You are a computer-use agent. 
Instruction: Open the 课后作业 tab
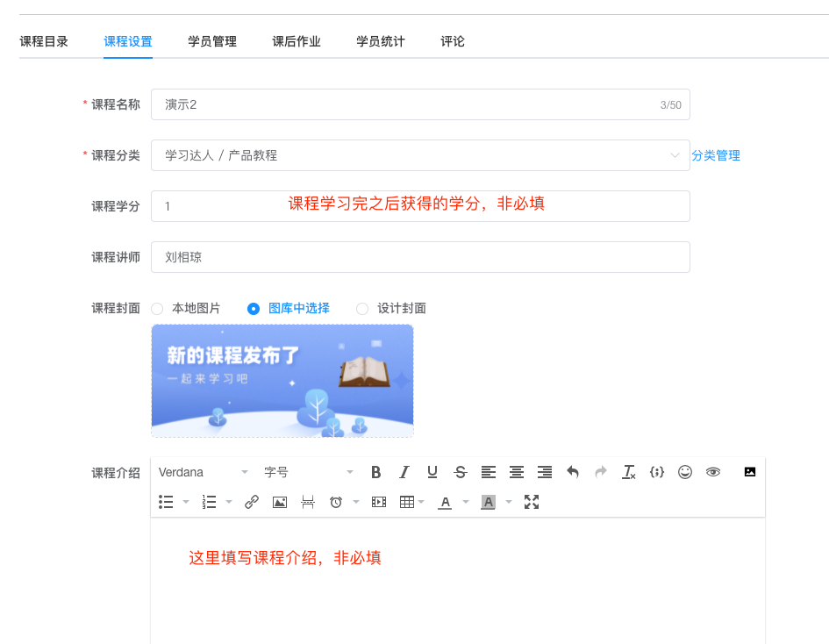[x=297, y=41]
